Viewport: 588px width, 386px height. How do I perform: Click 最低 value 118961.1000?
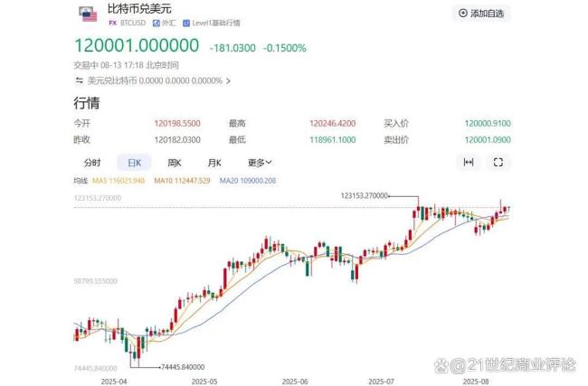[x=333, y=140]
